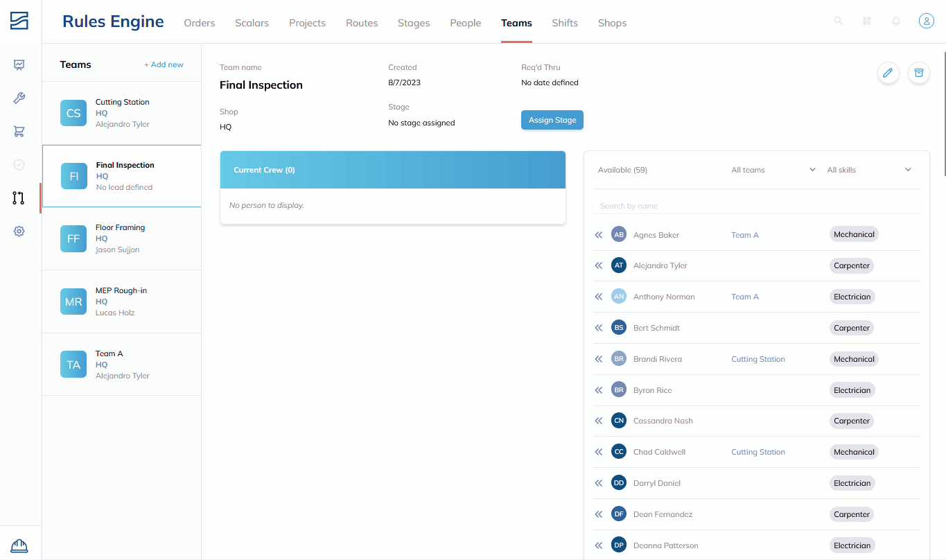The width and height of the screenshot is (946, 560).
Task: Open Cutting Station link beside Brandi Rivera
Action: pyautogui.click(x=758, y=359)
